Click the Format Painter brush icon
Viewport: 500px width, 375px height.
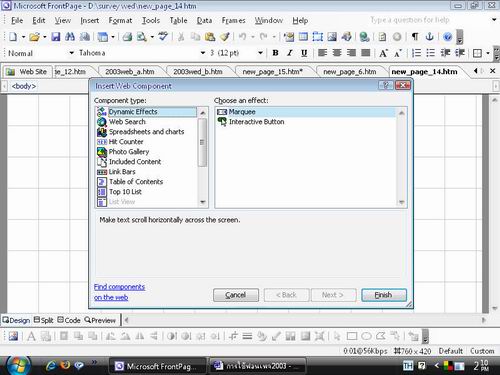pos(225,37)
